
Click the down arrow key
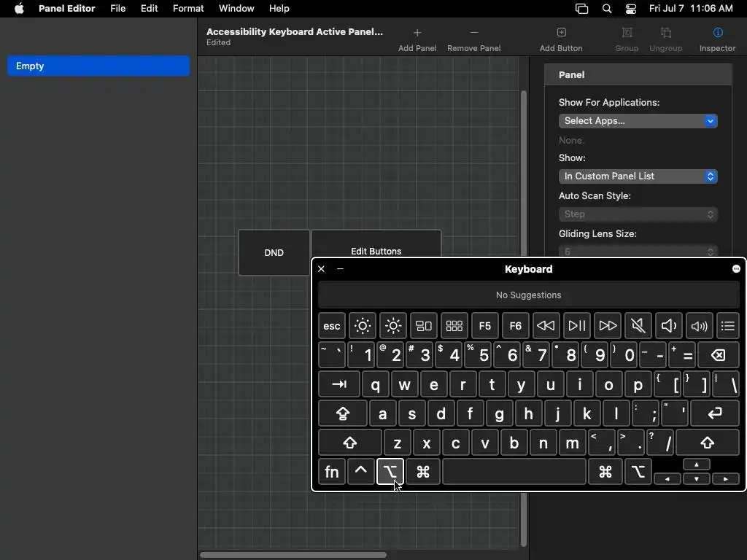coord(697,478)
